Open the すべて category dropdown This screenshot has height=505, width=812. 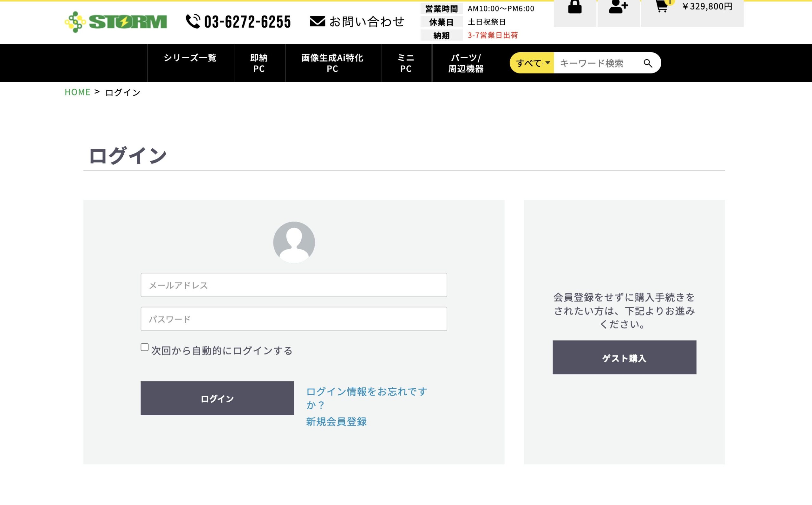[532, 63]
